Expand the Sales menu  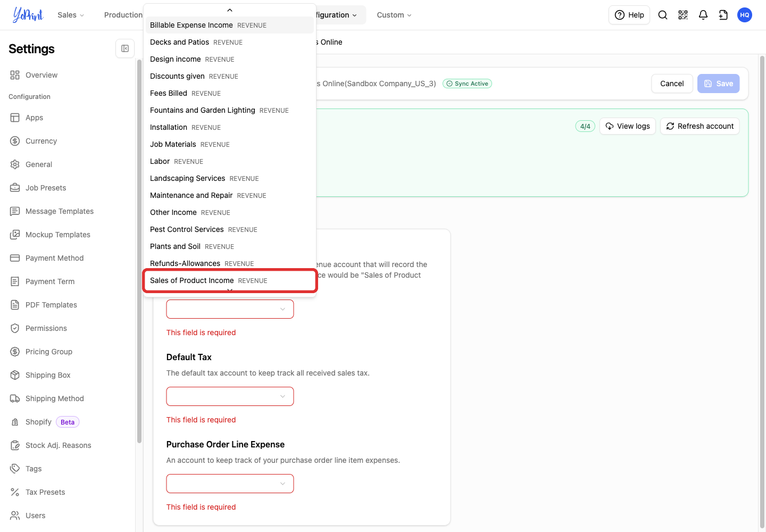click(71, 15)
